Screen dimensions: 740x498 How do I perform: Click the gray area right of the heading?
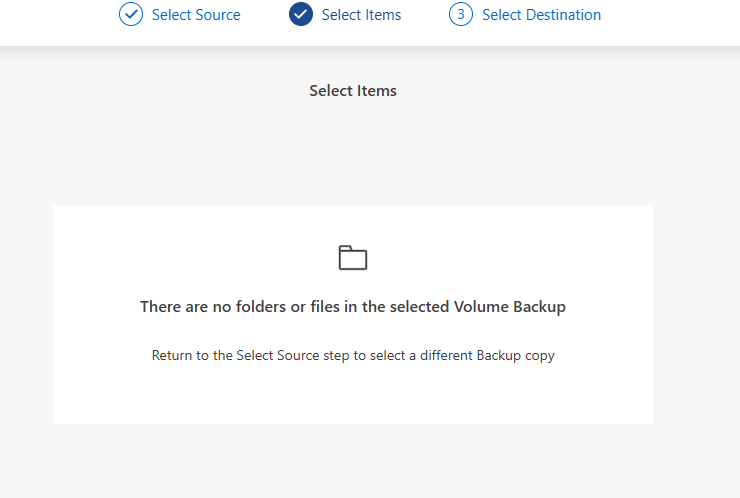pyautogui.click(x=560, y=91)
